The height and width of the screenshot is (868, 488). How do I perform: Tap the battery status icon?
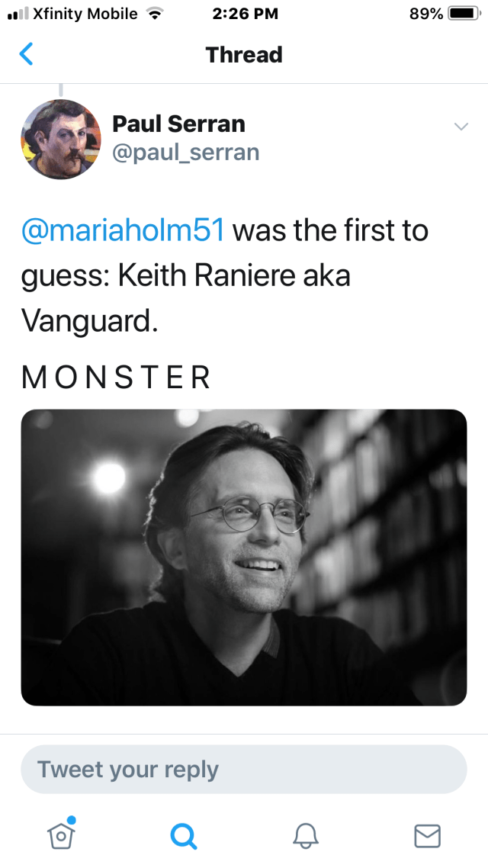coord(463,14)
